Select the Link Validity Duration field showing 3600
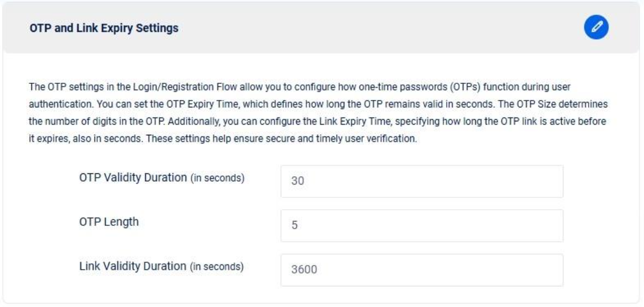 click(422, 270)
